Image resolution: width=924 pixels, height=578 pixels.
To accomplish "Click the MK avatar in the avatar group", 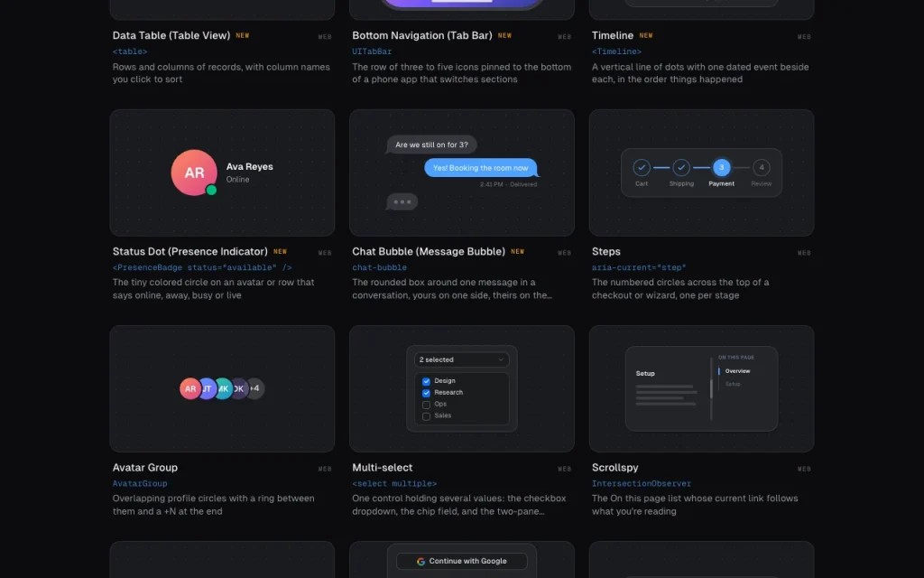I will click(x=224, y=388).
